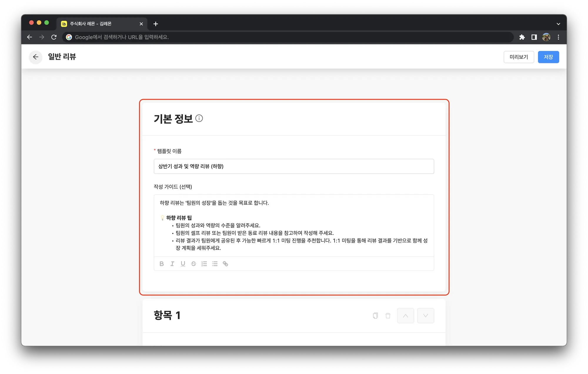
Task: Open a new browser tab
Action: (x=156, y=24)
